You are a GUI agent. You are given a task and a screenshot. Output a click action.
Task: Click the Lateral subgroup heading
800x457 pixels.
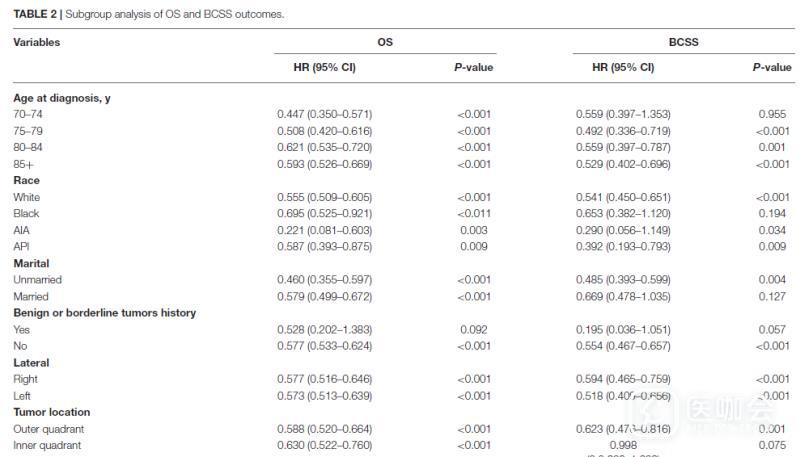31,362
